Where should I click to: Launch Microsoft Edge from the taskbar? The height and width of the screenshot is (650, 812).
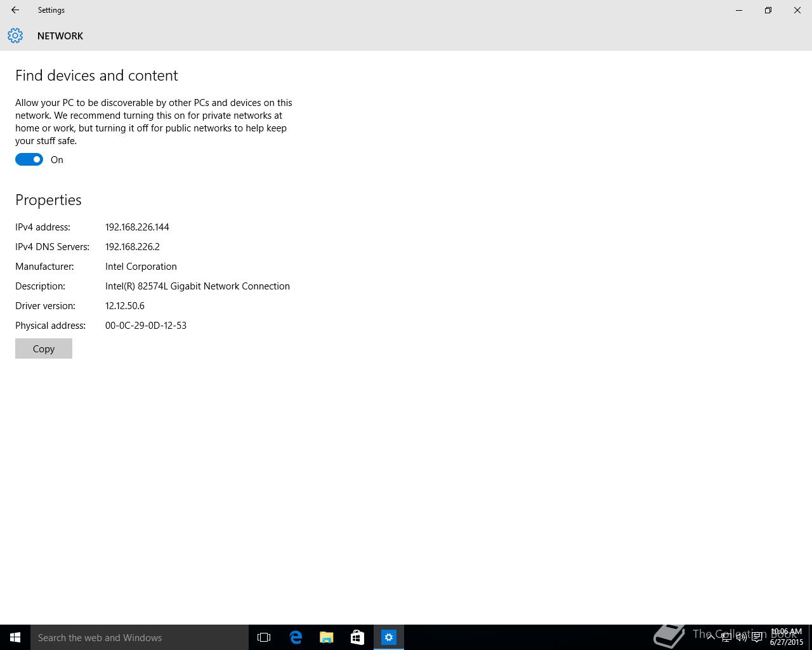click(x=296, y=637)
